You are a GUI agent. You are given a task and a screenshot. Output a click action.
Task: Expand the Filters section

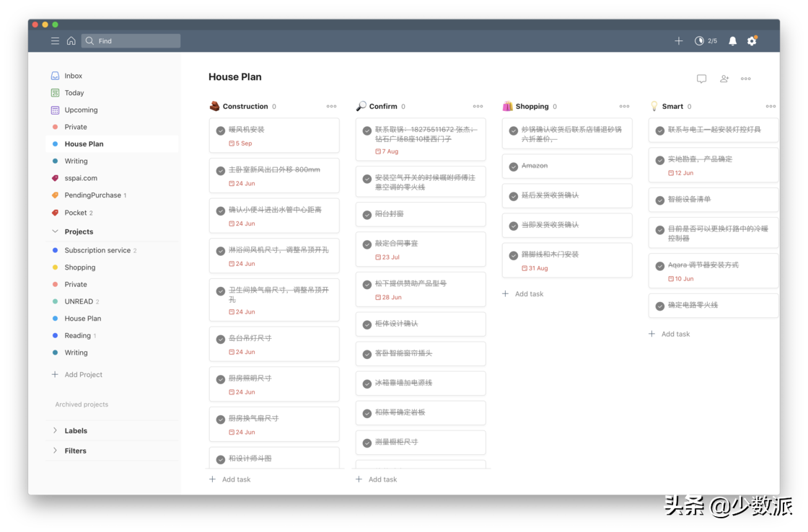pyautogui.click(x=55, y=451)
